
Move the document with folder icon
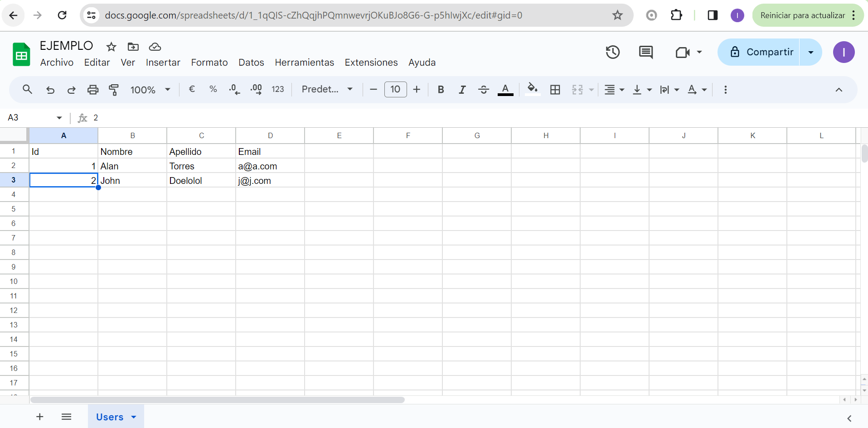click(x=133, y=47)
